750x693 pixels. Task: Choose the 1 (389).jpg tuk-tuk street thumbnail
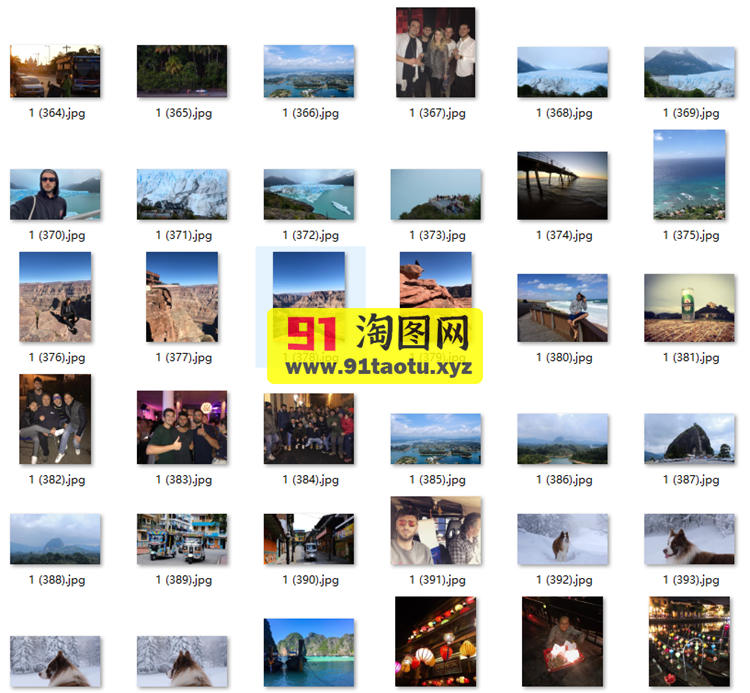[x=182, y=539]
